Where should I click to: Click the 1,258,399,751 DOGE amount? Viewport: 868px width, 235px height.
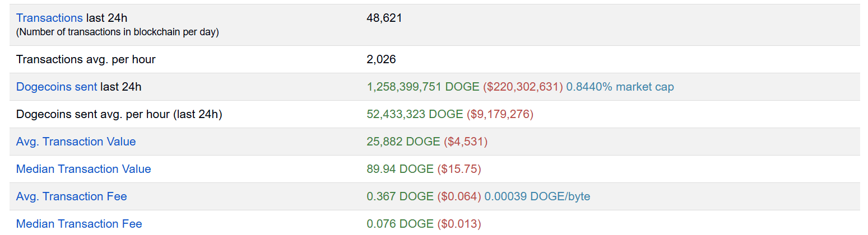(423, 87)
